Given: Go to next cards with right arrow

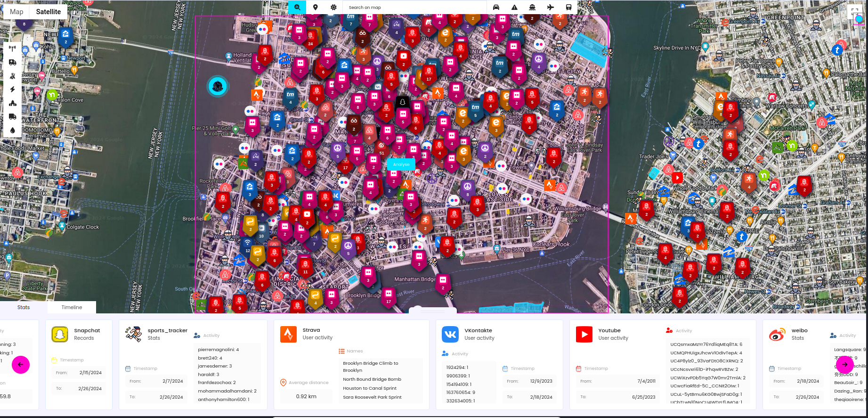Looking at the screenshot, I should [844, 364].
